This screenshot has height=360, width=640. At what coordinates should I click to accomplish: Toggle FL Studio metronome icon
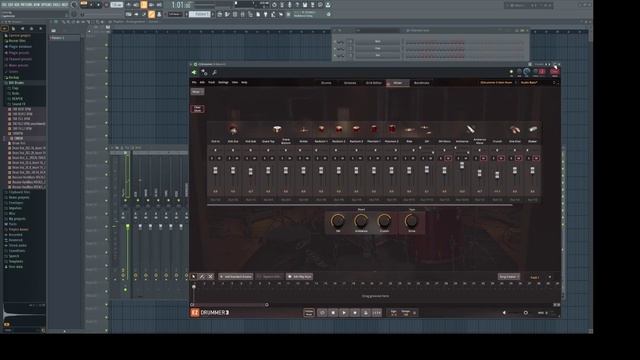129,5
